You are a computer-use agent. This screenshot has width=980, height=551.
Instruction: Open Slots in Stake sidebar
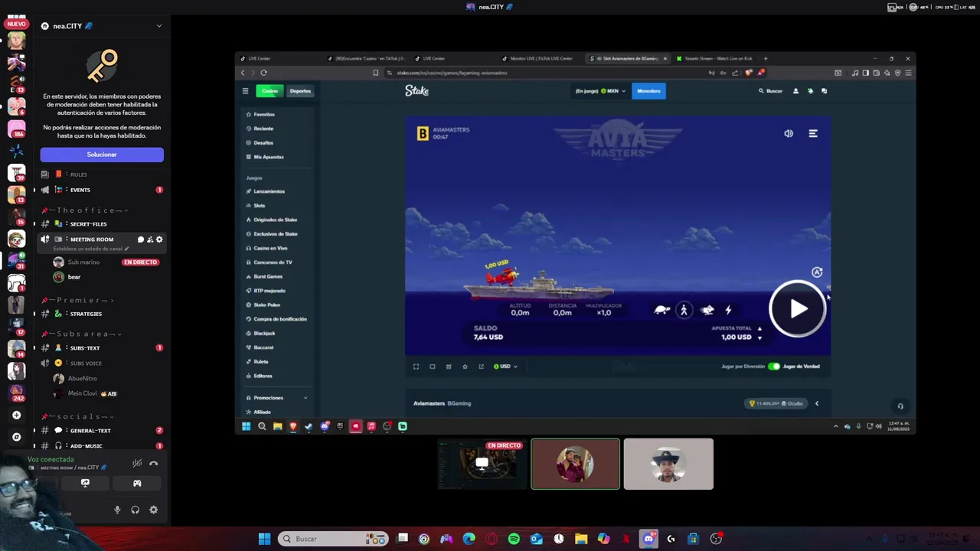coord(260,205)
